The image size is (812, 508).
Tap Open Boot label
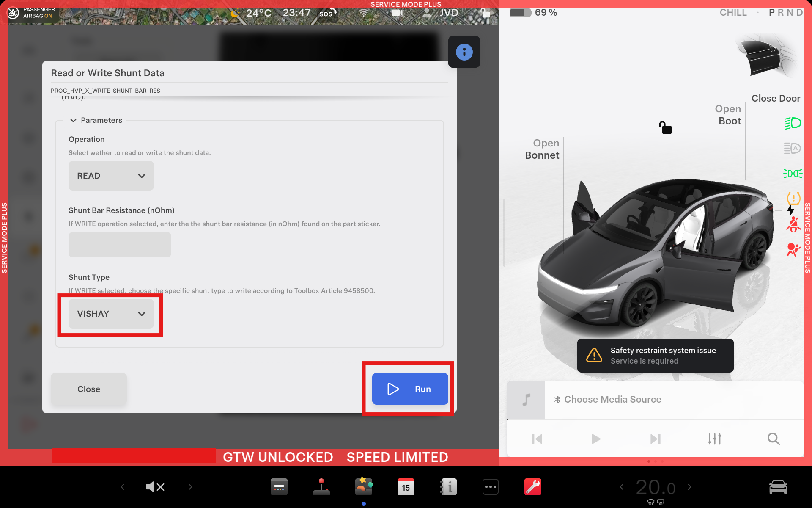coord(729,115)
